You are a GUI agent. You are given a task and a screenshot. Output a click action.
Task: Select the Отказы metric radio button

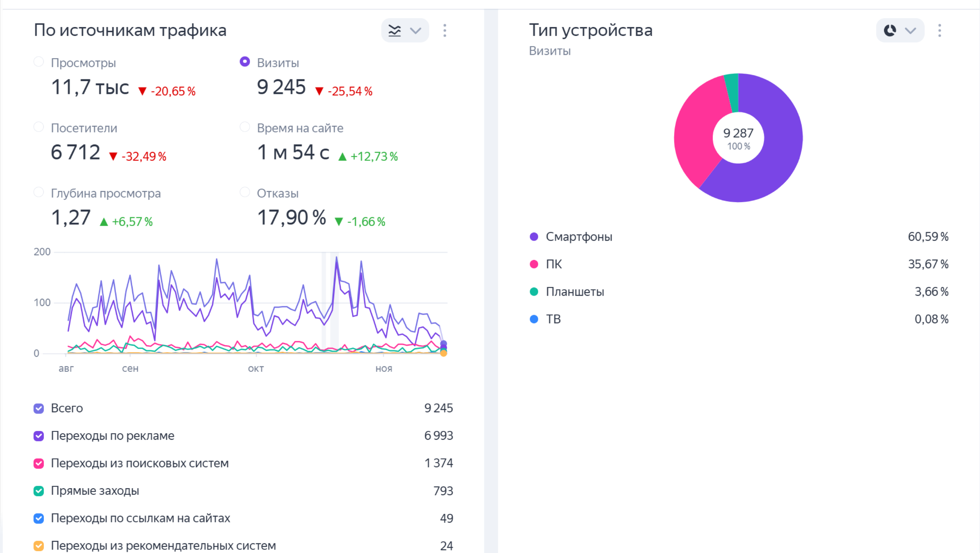point(244,192)
